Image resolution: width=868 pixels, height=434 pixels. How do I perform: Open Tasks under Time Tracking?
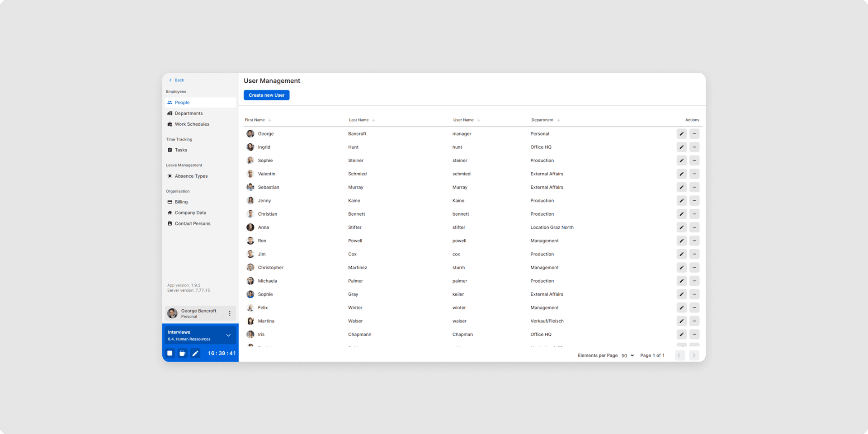pyautogui.click(x=200, y=150)
